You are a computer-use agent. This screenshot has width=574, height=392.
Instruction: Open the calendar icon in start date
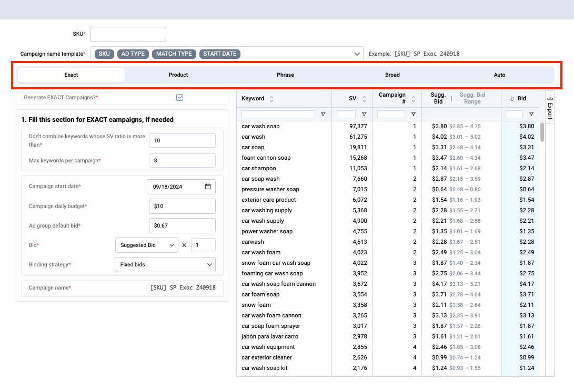click(x=208, y=187)
